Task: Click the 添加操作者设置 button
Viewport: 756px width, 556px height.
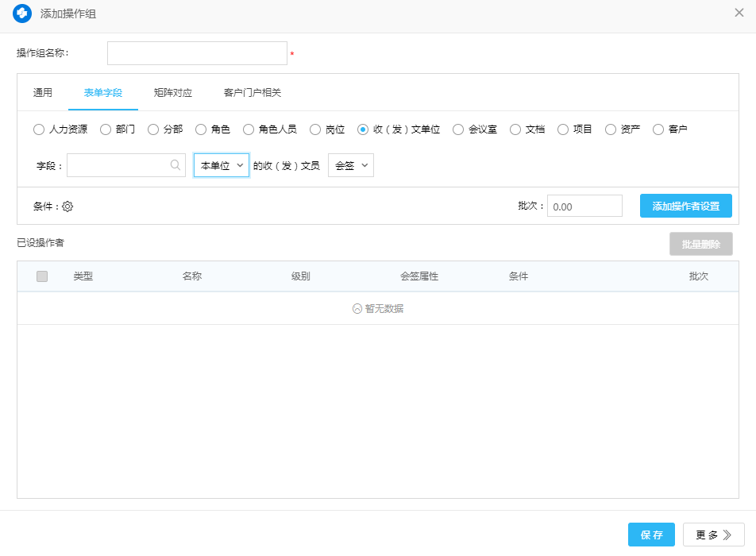Action: pos(685,207)
